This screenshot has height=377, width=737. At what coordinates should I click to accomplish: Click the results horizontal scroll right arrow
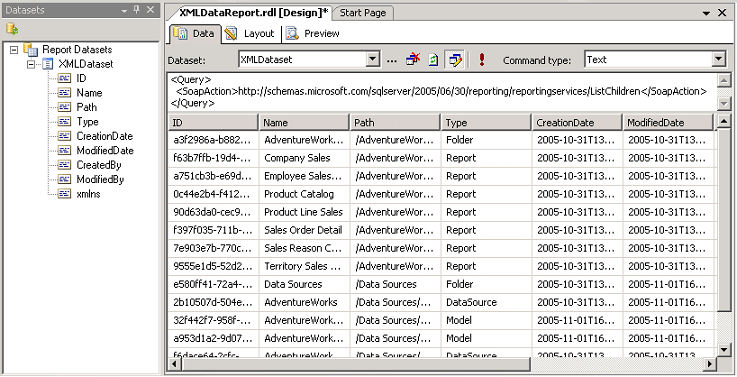point(710,364)
